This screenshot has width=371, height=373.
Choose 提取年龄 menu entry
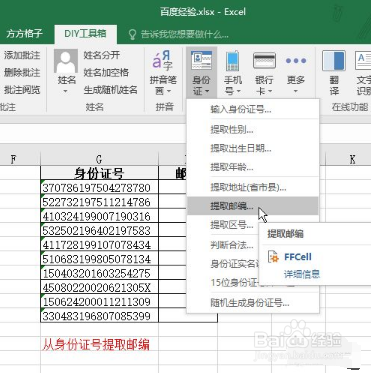click(252, 167)
